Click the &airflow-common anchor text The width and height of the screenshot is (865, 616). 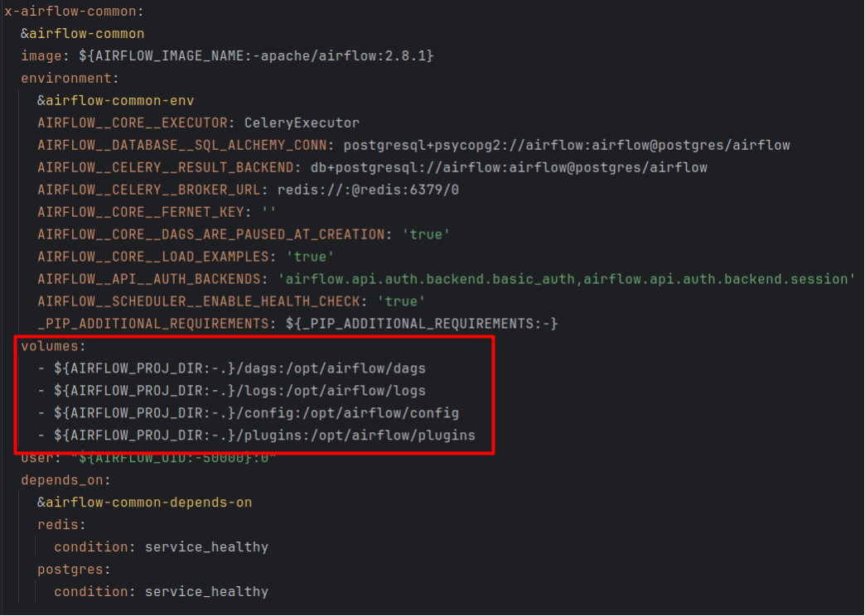click(x=83, y=34)
